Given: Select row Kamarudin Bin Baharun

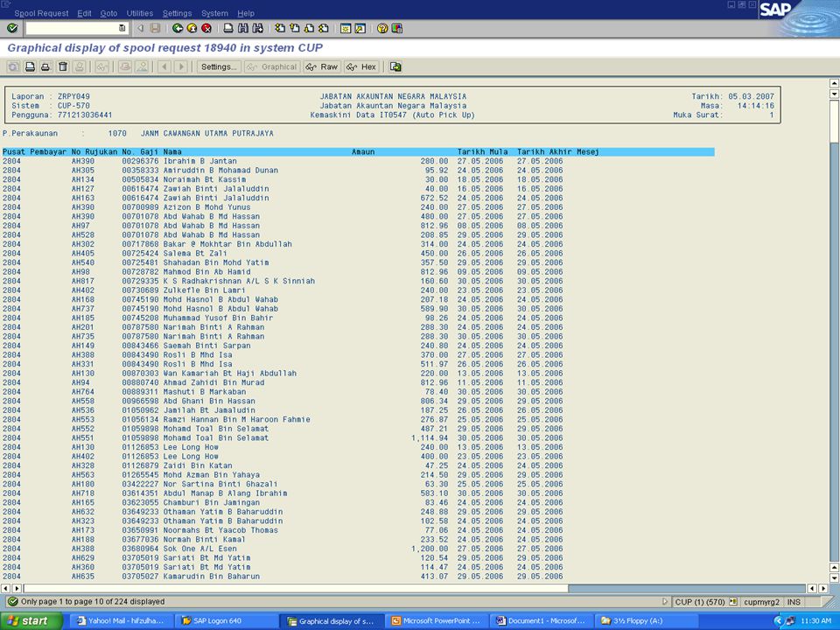Looking at the screenshot, I should pos(283,577).
